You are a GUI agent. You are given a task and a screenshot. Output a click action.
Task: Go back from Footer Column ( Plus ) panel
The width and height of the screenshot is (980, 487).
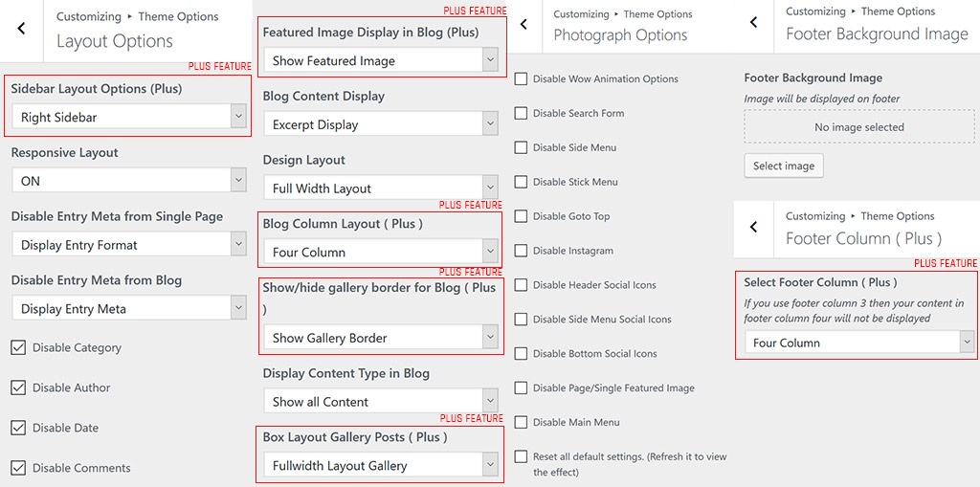coord(754,228)
